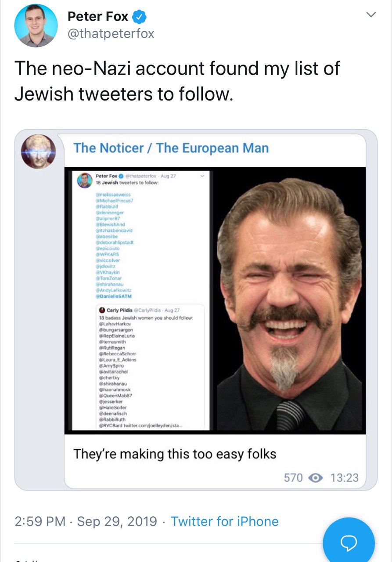Expand the tweet options chevron
The width and height of the screenshot is (392, 562).
click(x=371, y=15)
